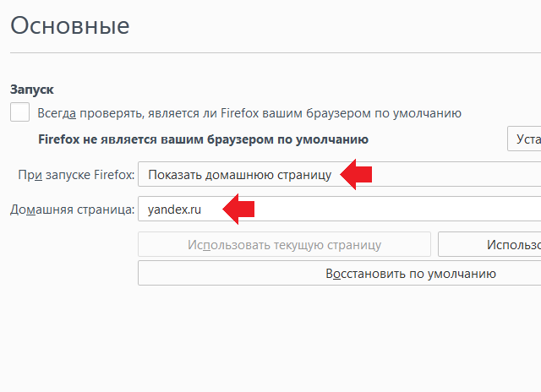
Task: Click the 'При запуске Firefox:' label
Action: pos(76,175)
